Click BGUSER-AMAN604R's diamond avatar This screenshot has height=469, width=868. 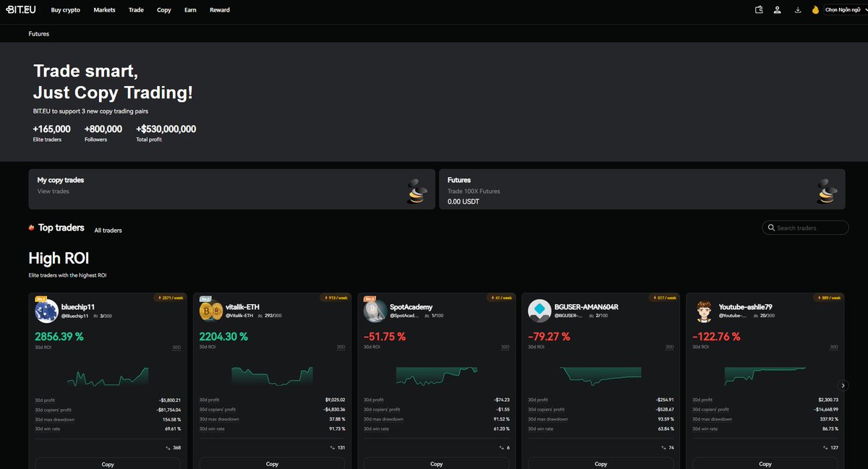(x=540, y=311)
